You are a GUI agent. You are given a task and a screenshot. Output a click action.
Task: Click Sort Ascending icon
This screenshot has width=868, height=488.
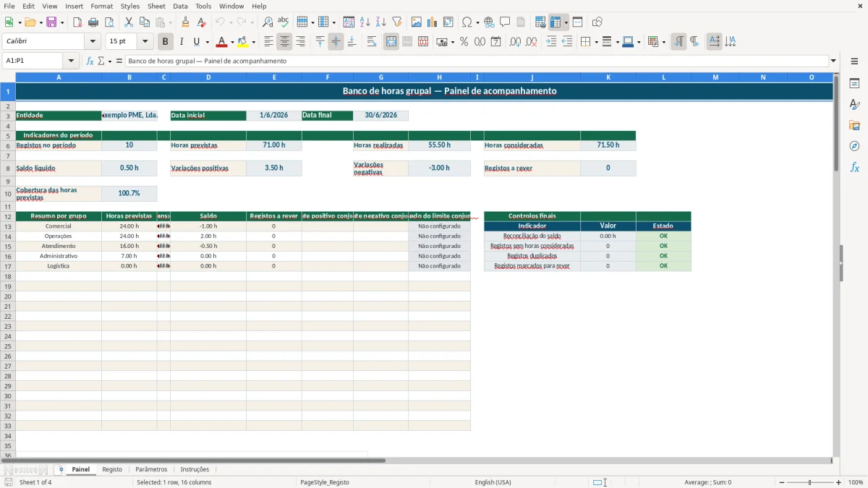[365, 22]
